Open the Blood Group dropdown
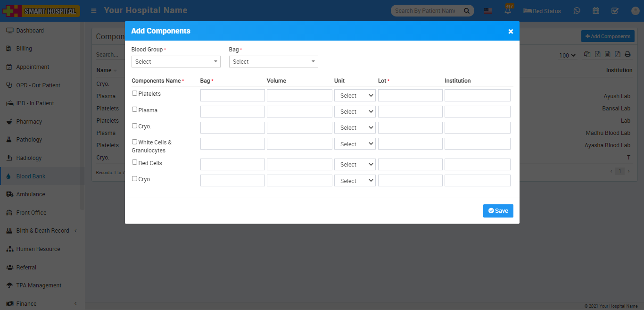The height and width of the screenshot is (310, 644). coord(176,62)
